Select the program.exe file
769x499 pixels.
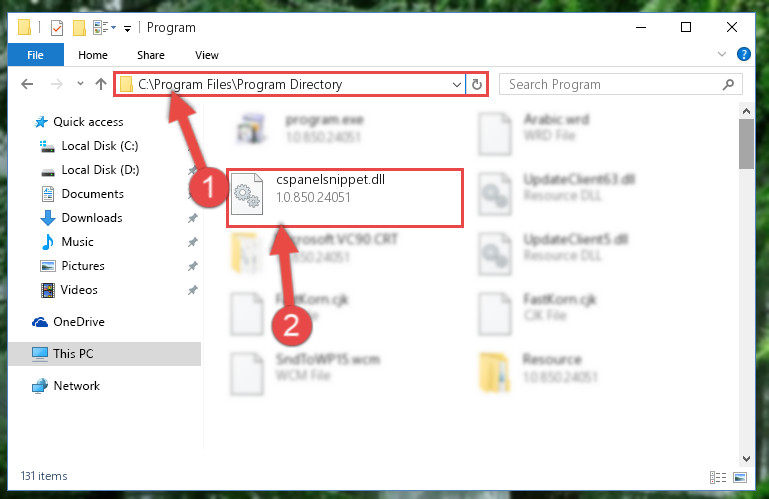(300, 129)
